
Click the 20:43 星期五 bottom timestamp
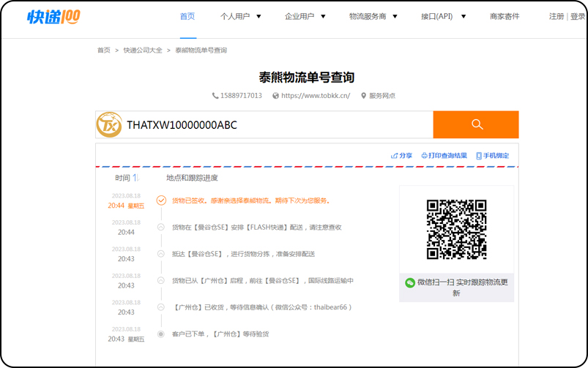(x=126, y=339)
